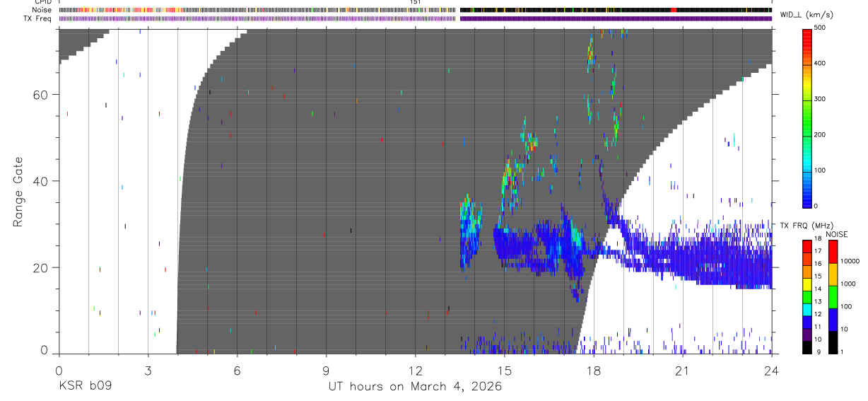Click the '100' tick on NOISE scale

click(x=847, y=307)
